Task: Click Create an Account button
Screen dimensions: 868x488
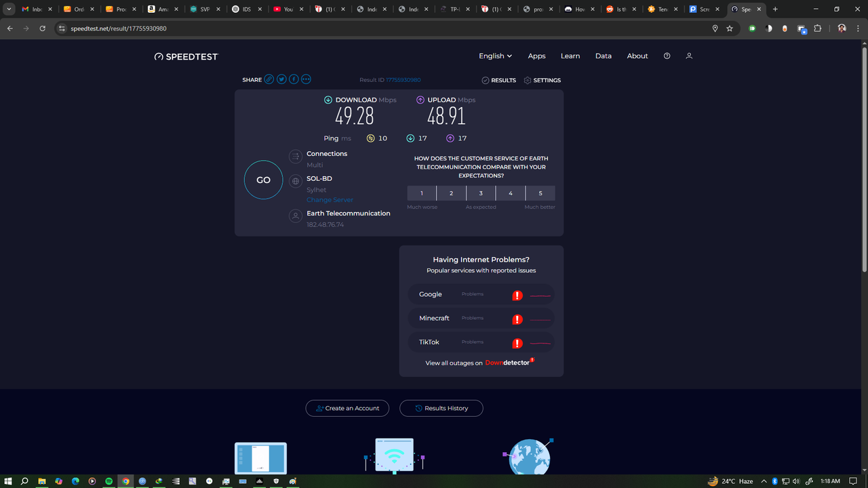Action: click(347, 408)
